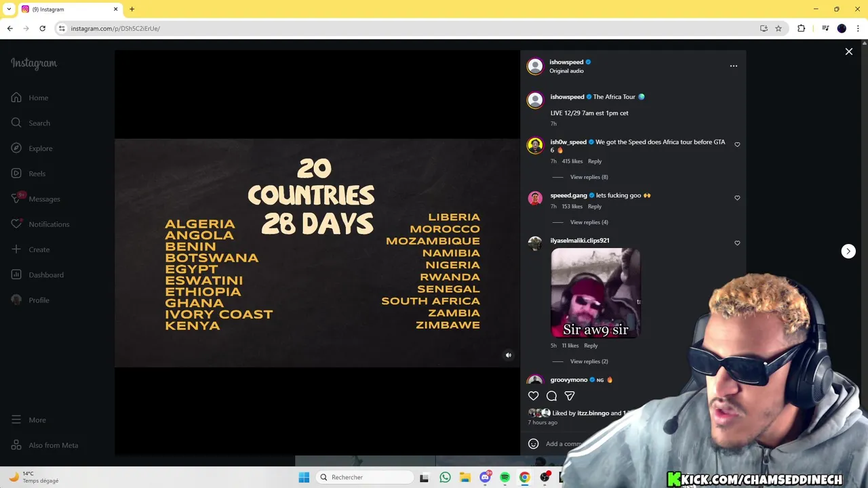
Task: Close the post viewer with X
Action: pos(848,52)
